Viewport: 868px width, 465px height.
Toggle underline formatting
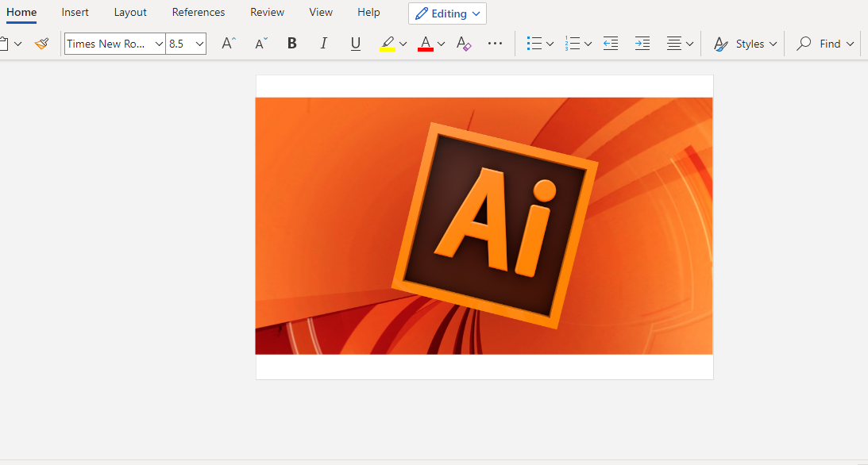[356, 44]
